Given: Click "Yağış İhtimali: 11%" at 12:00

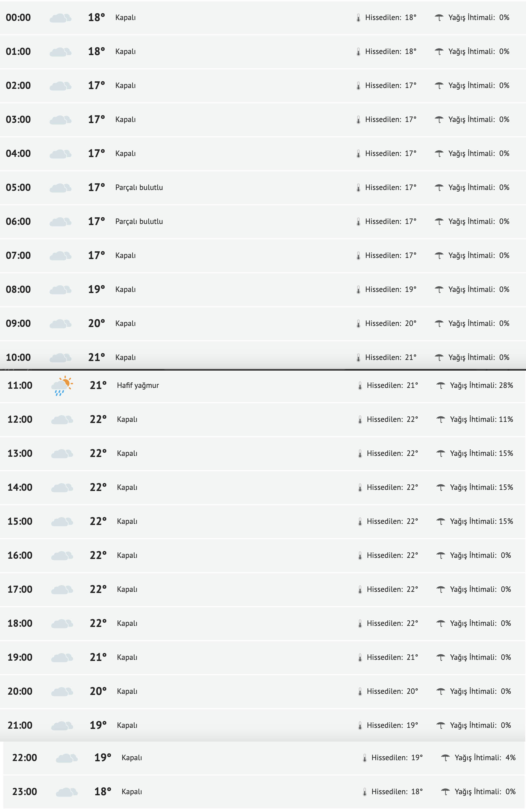Looking at the screenshot, I should pyautogui.click(x=481, y=419).
